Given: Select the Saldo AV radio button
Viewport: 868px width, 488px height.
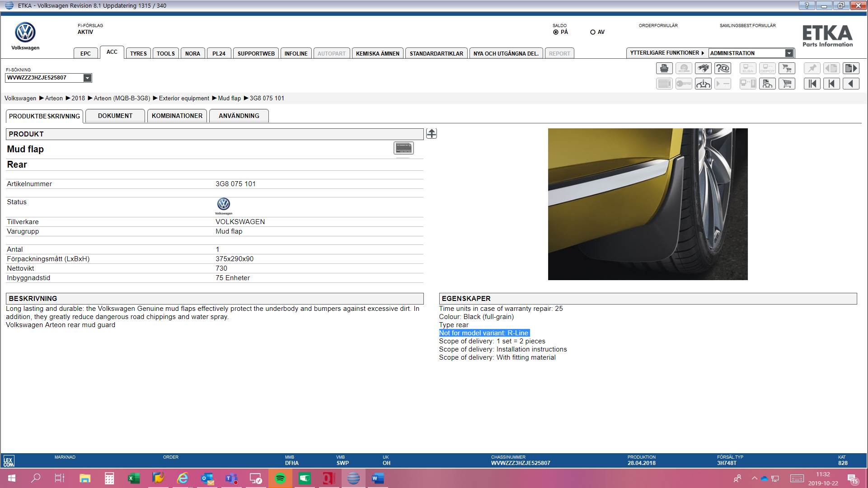Looking at the screenshot, I should pos(593,32).
